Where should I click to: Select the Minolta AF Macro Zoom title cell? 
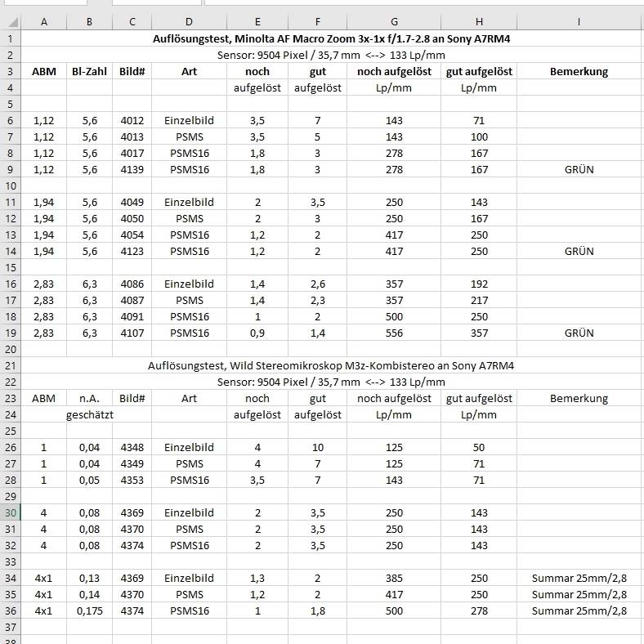click(x=331, y=38)
